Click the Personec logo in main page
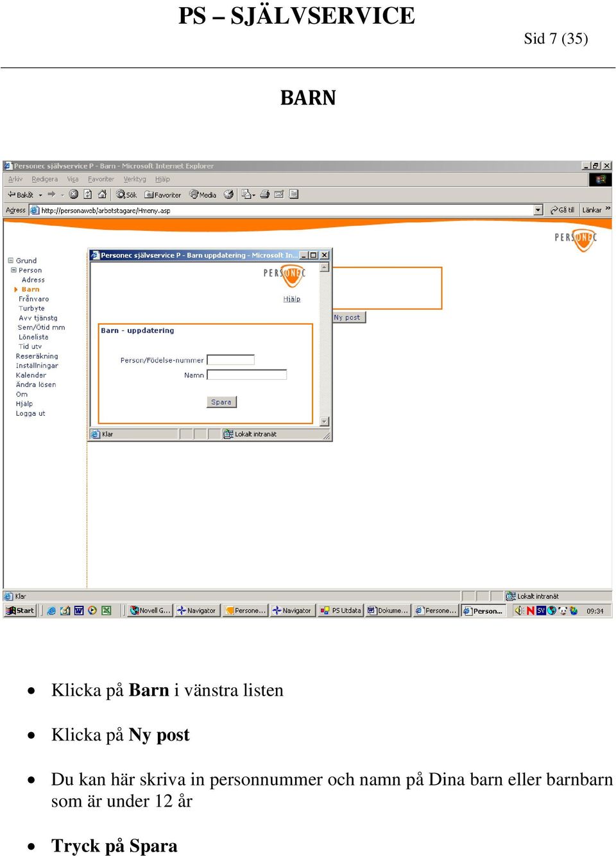Screen dimensions: 616x856 coord(576,239)
